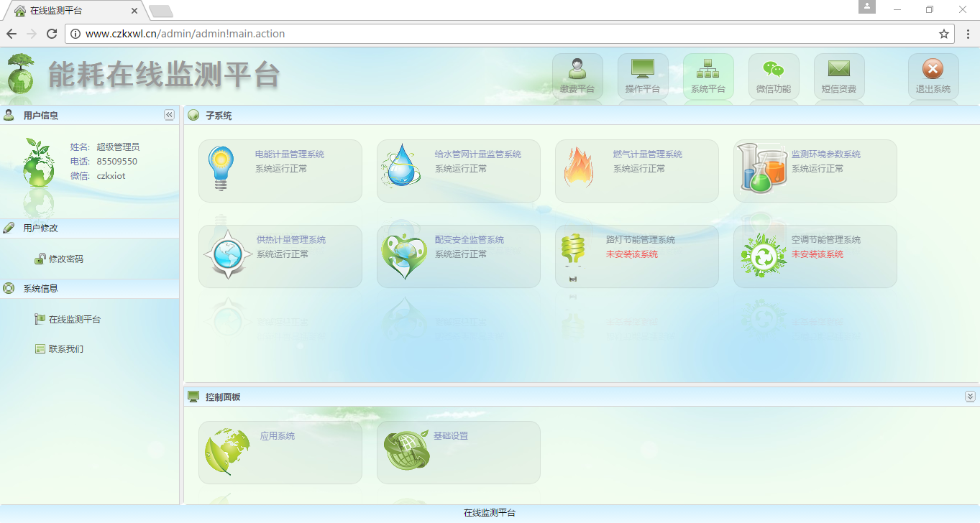Open the 缴费平台 payment platform
This screenshot has height=523, width=980.
577,76
